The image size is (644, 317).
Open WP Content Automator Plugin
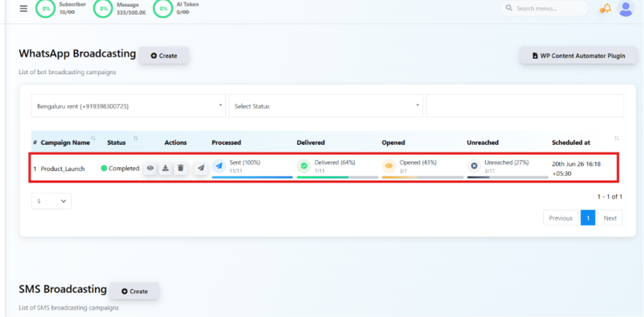point(578,56)
